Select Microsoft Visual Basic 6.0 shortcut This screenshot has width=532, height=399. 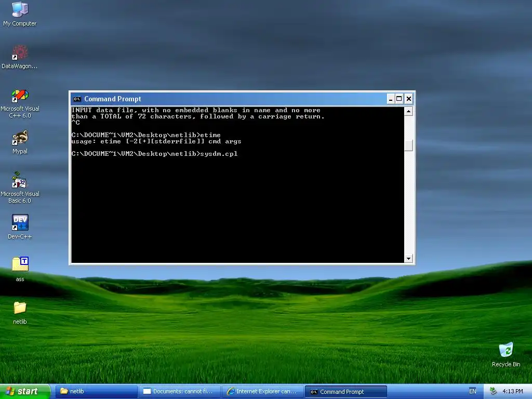[20, 188]
